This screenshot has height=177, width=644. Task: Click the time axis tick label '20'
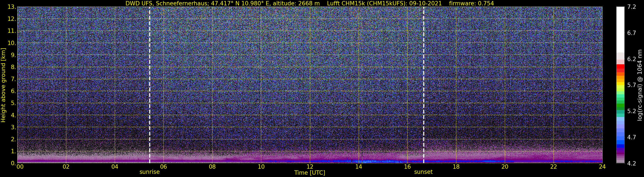pos(505,167)
